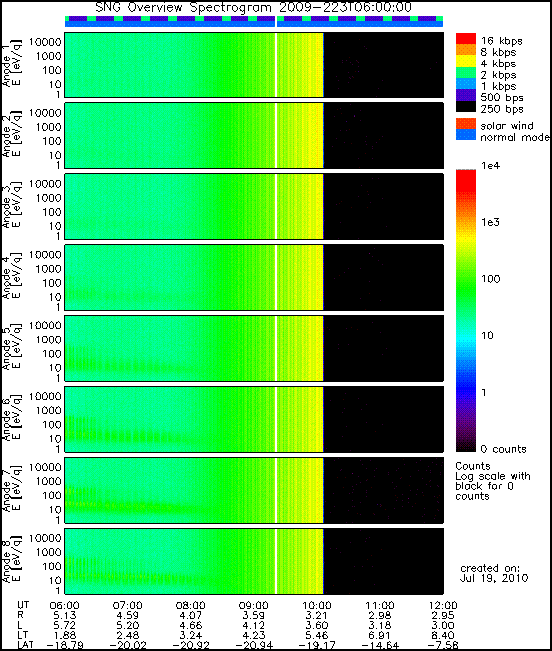Click the yellow 4 kbps legend swatch

coord(466,61)
